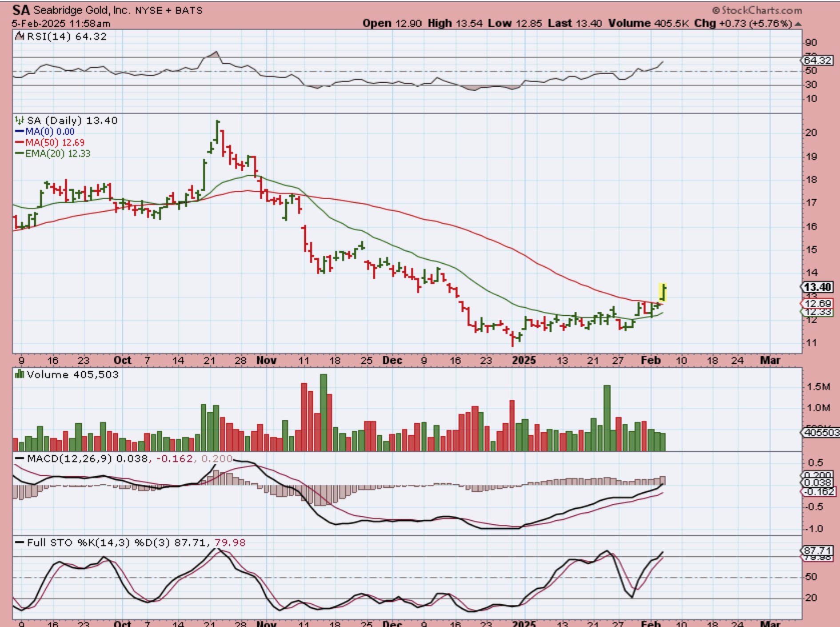
Task: Click the 5-Feb-2025 11:58am timestamp
Action: [x=61, y=24]
